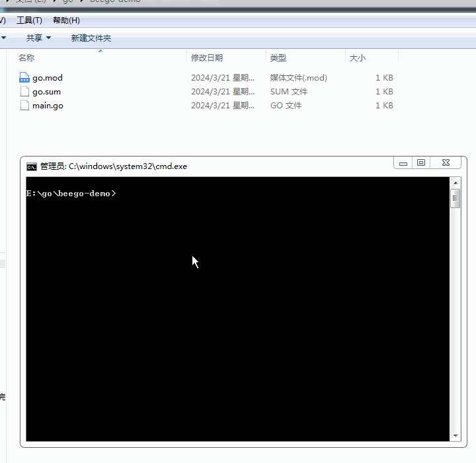This screenshot has height=463, width=476.
Task: Open the 共享 dropdown in toolbar
Action: click(38, 38)
